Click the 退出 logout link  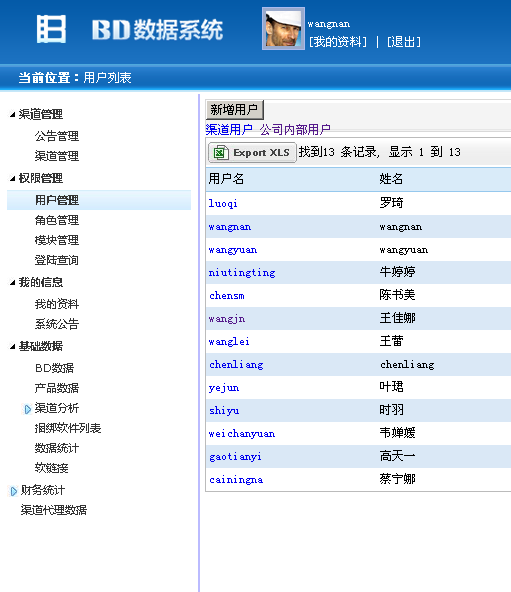404,42
